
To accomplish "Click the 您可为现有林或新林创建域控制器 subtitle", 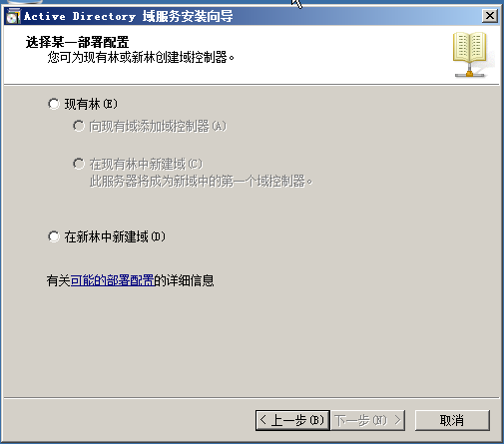I will click(x=141, y=57).
